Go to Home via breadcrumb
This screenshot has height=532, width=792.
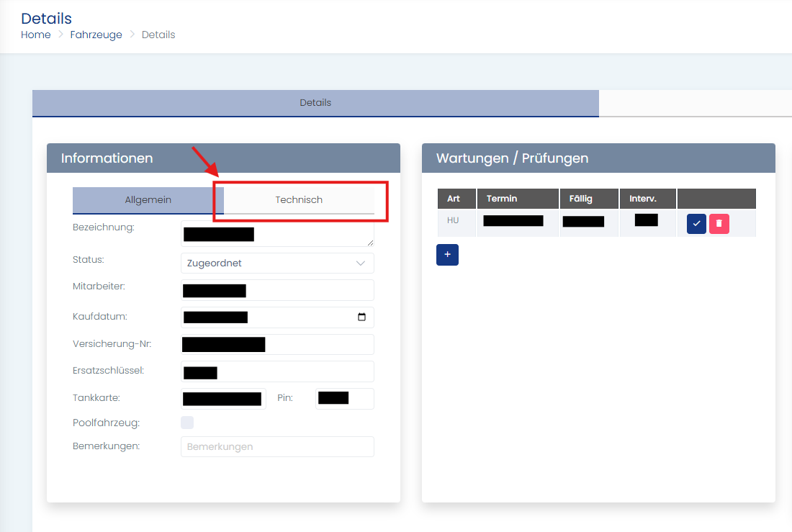click(x=36, y=35)
